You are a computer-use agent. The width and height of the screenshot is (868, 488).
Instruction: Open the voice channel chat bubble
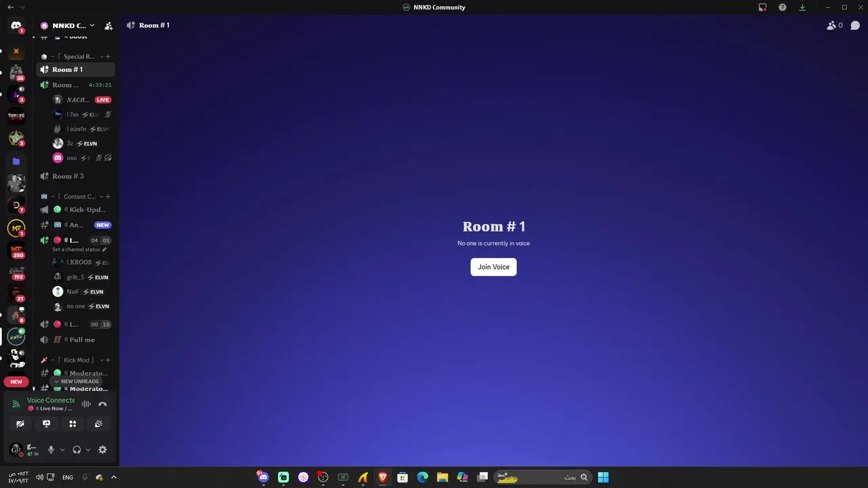pyautogui.click(x=855, y=25)
